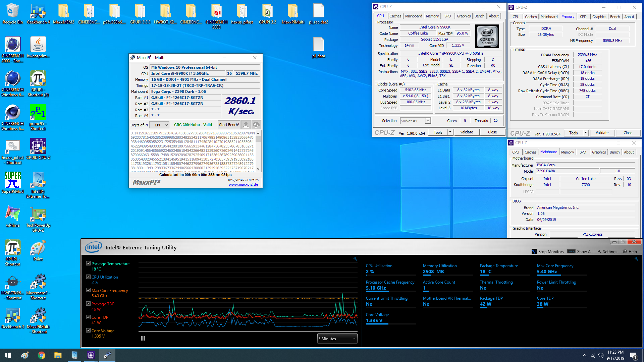Screen dimensions: 644x362
Task: Open the Paint desktop icon
Action: pos(38,250)
